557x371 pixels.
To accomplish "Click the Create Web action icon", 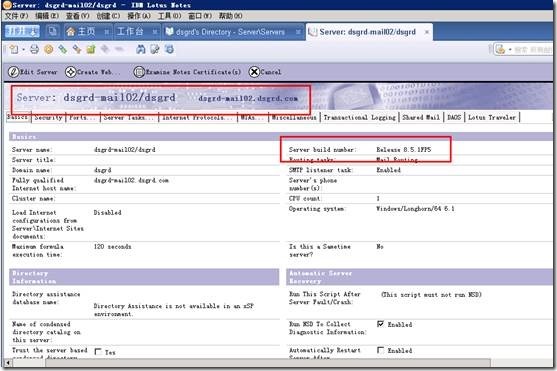I will 71,72.
